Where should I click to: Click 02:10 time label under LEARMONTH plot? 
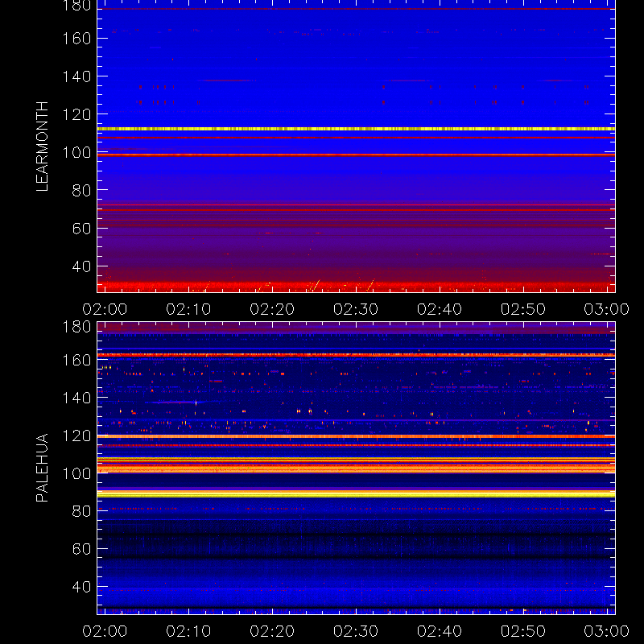pyautogui.click(x=188, y=309)
